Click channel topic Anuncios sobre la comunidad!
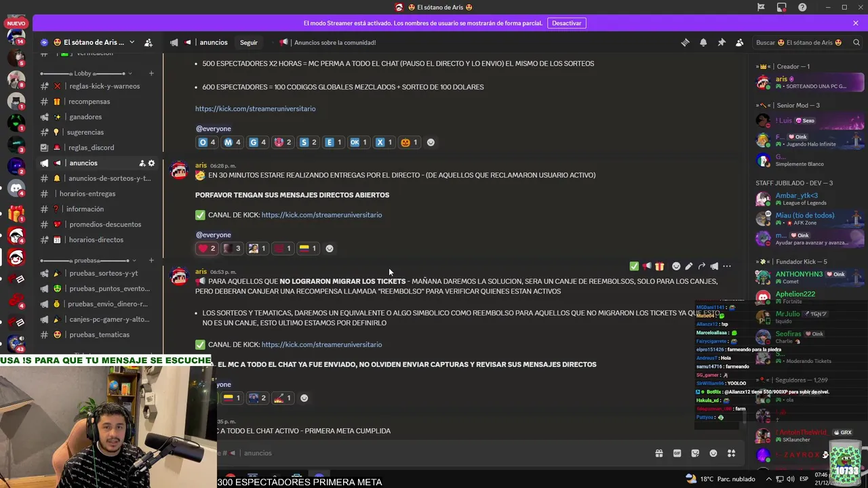 pyautogui.click(x=335, y=42)
